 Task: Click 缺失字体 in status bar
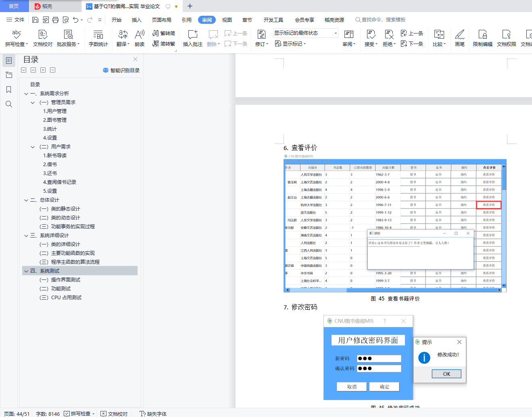tap(153, 414)
